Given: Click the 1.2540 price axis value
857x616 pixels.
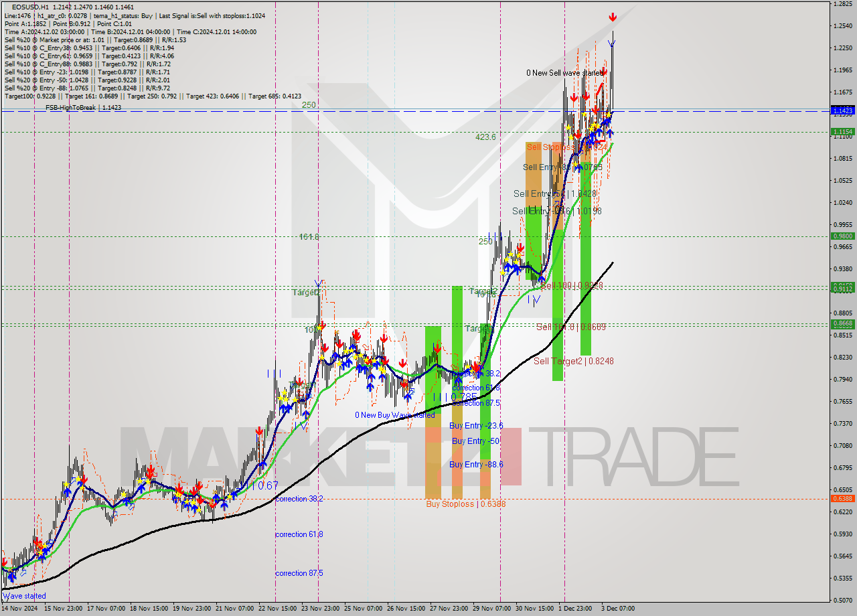Looking at the screenshot, I should tap(842, 26).
